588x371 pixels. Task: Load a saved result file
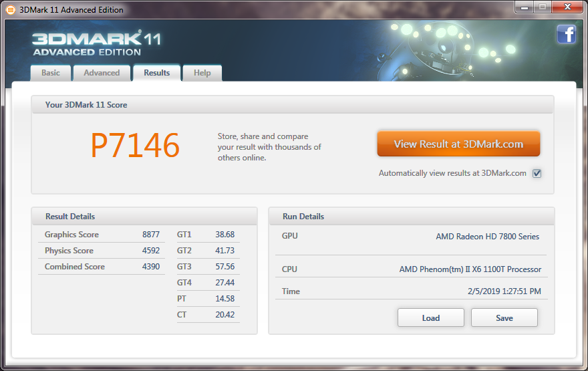pos(431,318)
